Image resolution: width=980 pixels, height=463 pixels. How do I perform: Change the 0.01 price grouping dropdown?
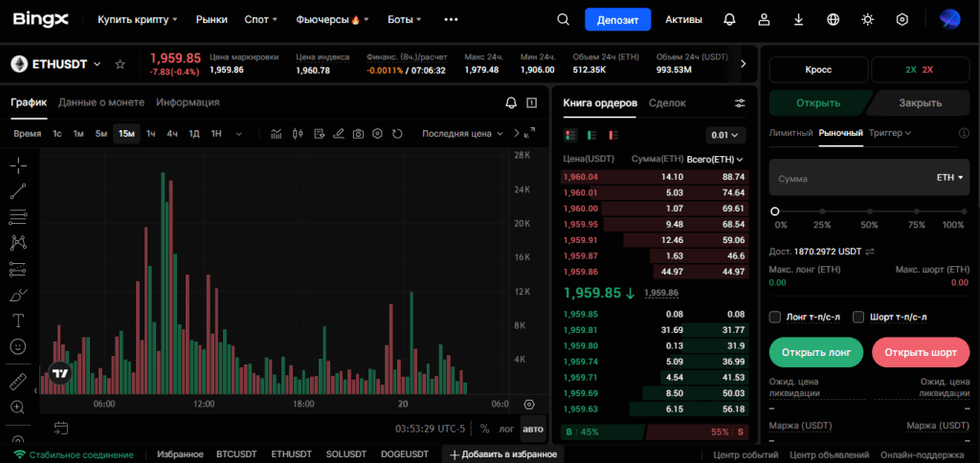tap(725, 134)
